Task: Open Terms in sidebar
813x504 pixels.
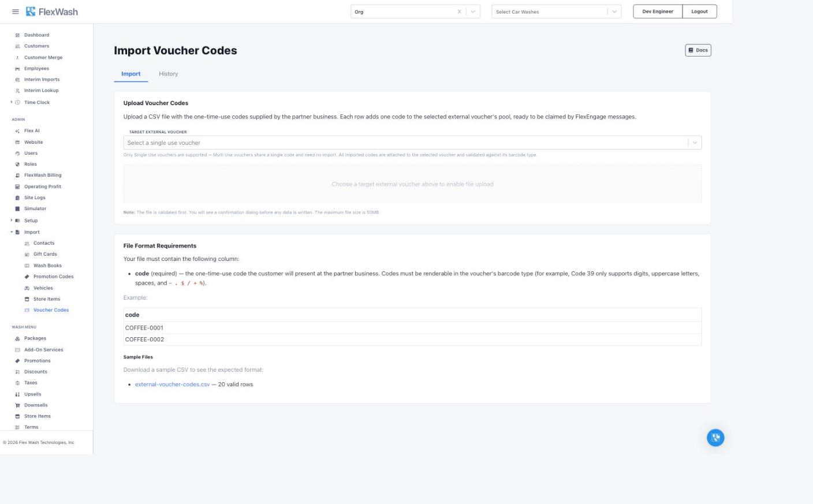Action: click(31, 427)
